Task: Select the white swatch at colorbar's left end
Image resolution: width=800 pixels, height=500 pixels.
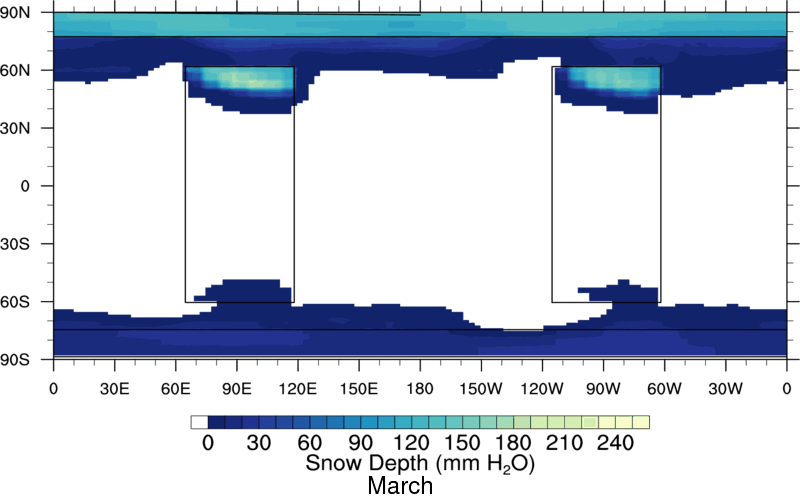Action: point(199,422)
